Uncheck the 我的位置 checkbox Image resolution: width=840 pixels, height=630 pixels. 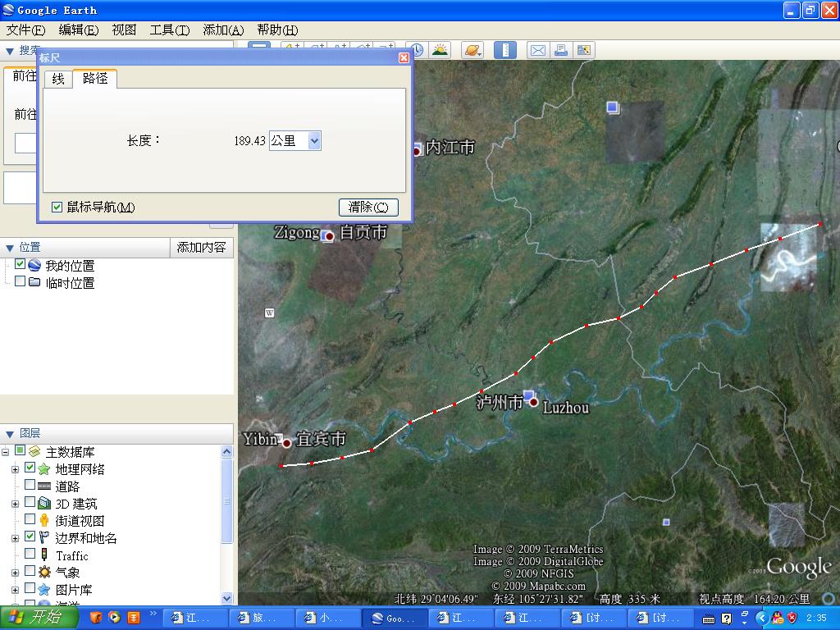20,264
